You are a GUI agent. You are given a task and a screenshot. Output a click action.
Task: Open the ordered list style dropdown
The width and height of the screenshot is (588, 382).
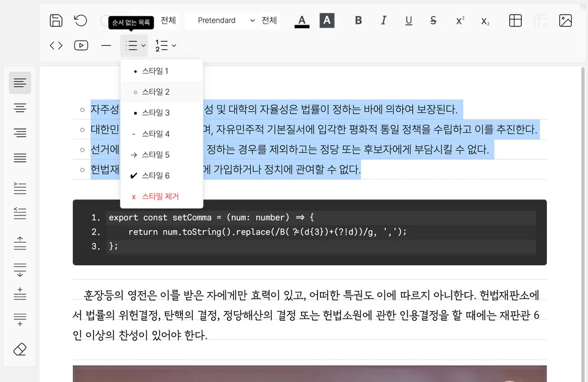[x=165, y=45]
